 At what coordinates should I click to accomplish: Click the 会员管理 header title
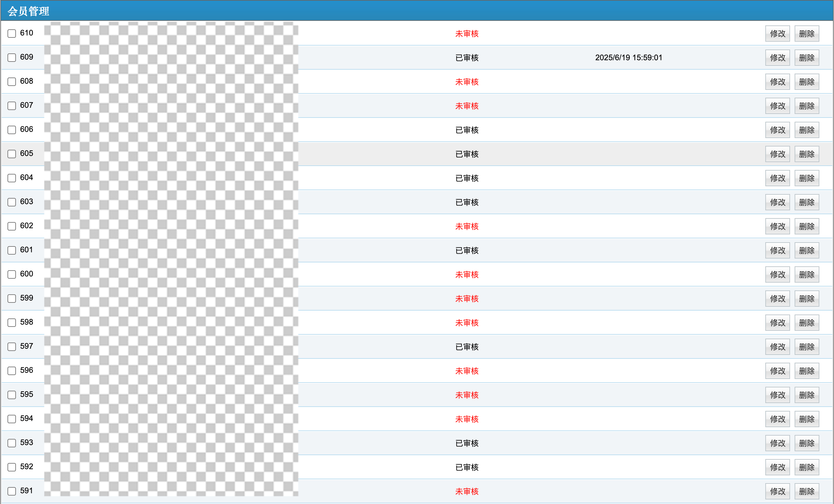[x=28, y=11]
